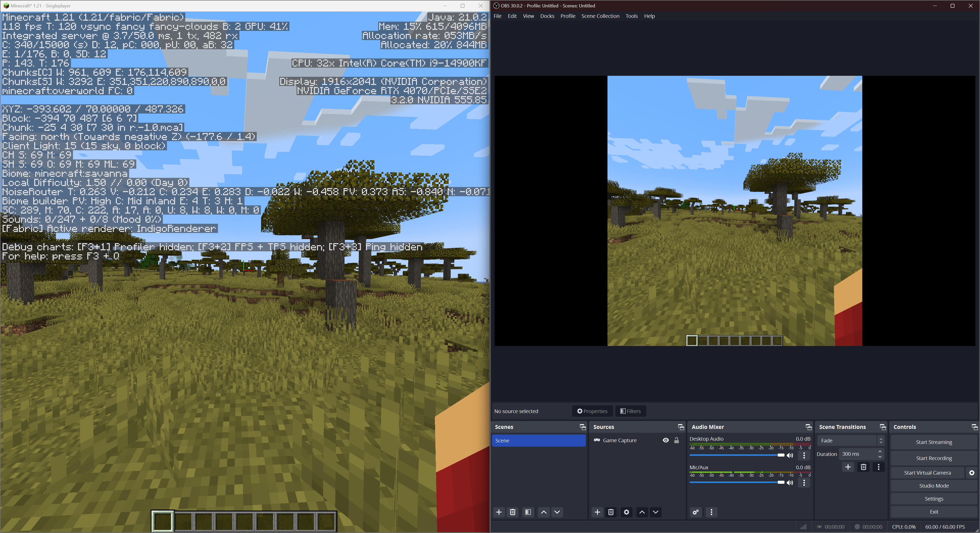Open OBS File menu
The height and width of the screenshot is (533, 980).
coord(497,16)
